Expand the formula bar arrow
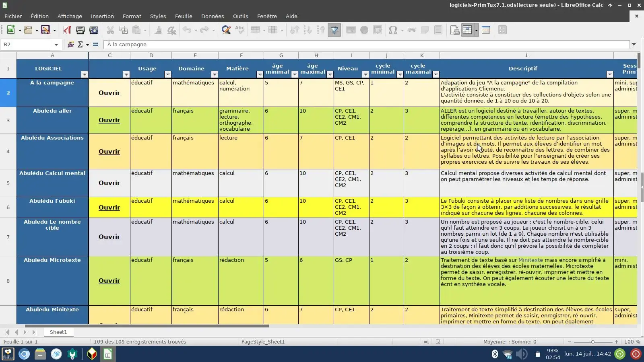Screen dimensions: 644x362 (634, 45)
